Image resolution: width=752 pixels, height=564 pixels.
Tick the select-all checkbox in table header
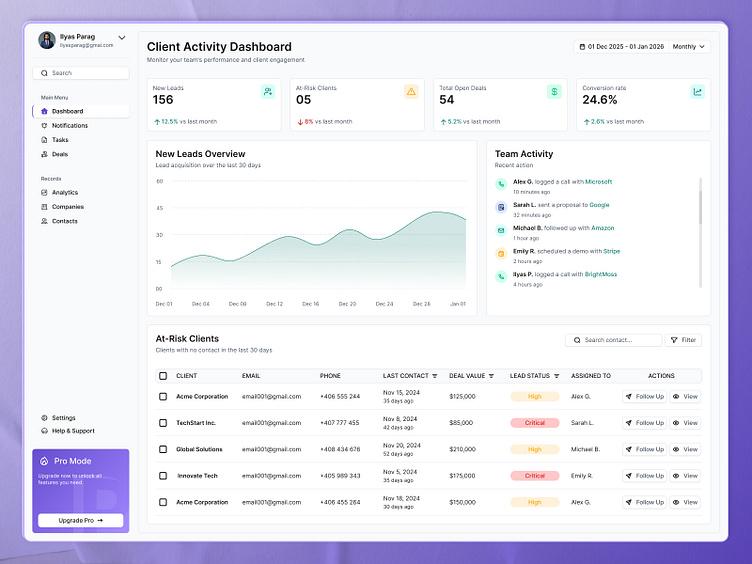(x=163, y=376)
